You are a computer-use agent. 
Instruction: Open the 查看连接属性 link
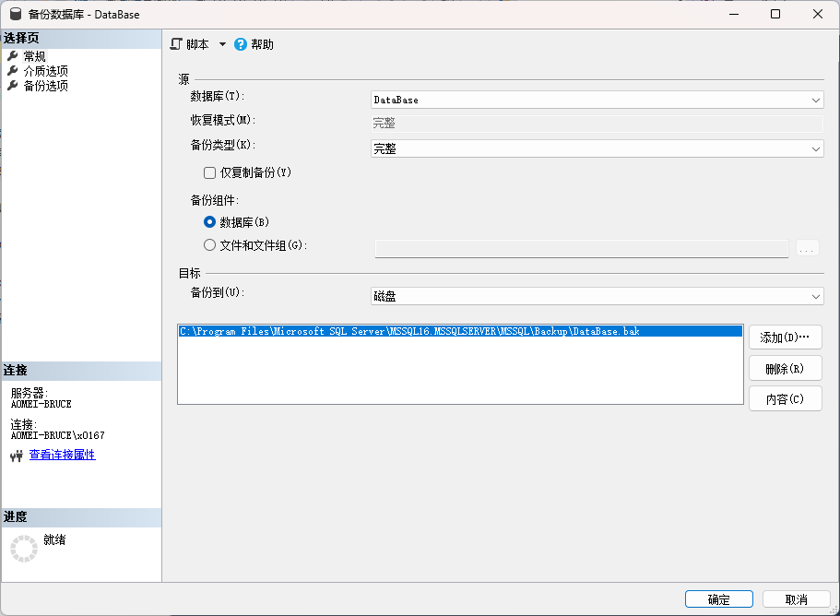click(62, 455)
